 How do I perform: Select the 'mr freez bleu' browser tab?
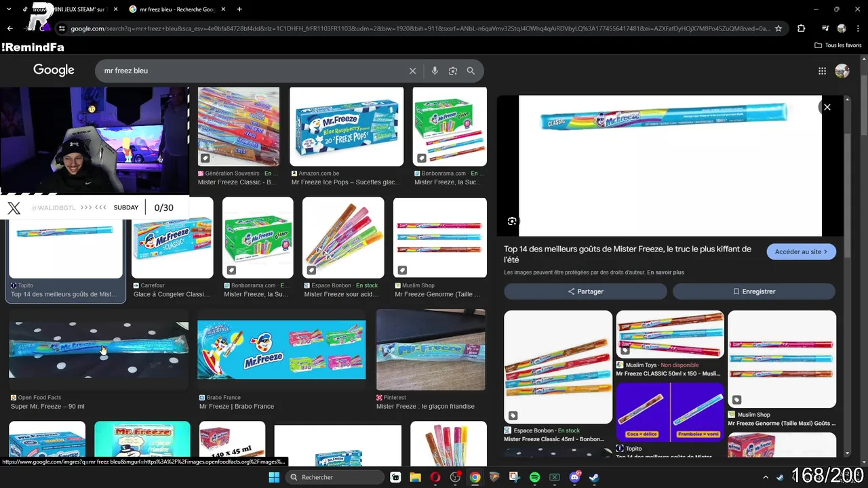pos(176,9)
